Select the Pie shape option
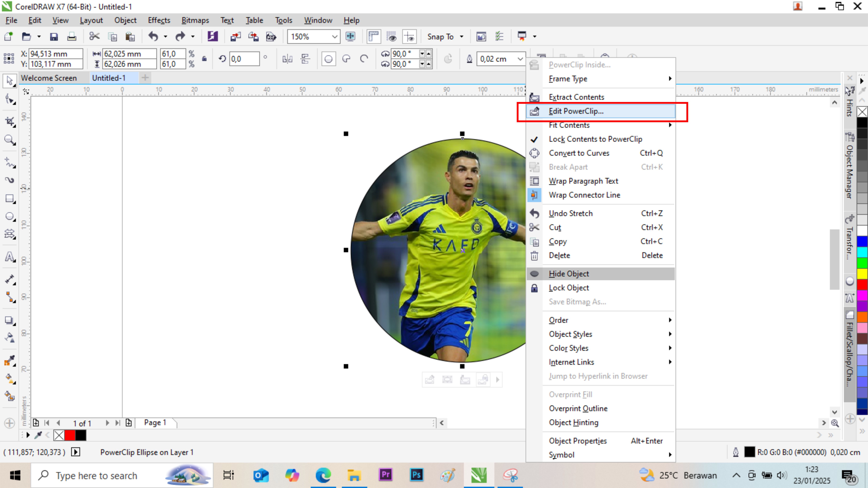This screenshot has width=868, height=488. (x=346, y=59)
